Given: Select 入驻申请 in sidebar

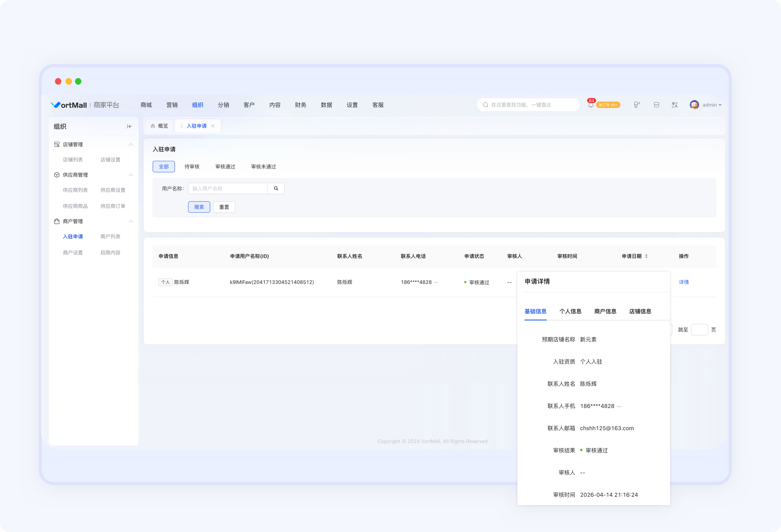Looking at the screenshot, I should [73, 236].
